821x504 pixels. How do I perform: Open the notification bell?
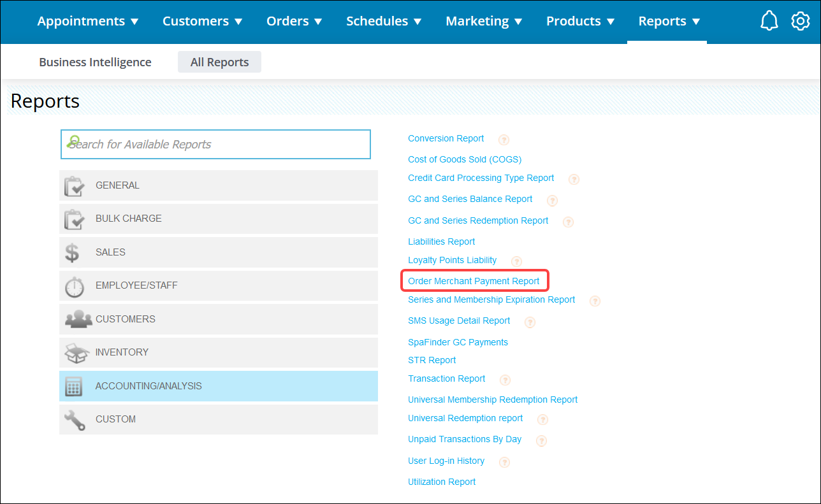pos(769,20)
